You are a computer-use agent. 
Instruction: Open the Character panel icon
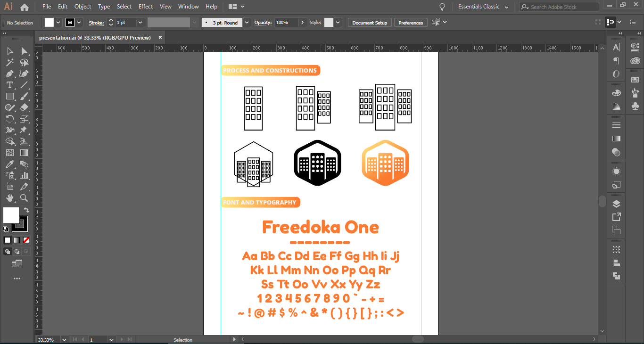[616, 47]
